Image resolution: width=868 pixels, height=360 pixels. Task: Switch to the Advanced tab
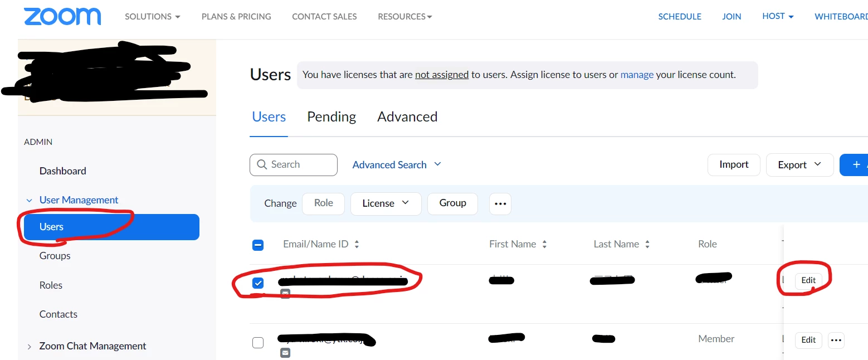click(407, 116)
